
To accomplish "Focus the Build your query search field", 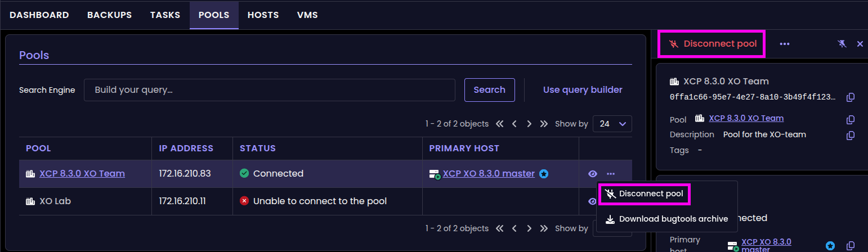I will (270, 90).
